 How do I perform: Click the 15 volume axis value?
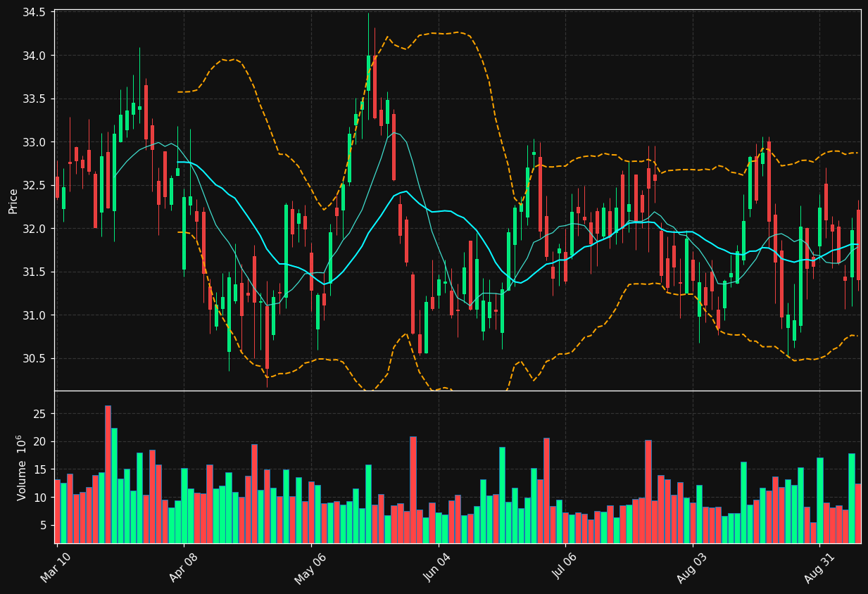click(39, 469)
